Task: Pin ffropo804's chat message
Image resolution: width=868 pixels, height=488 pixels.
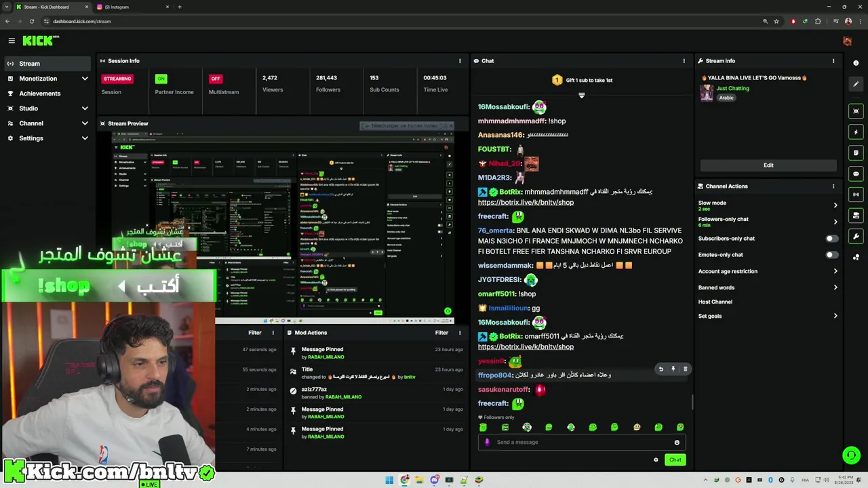Action: pyautogui.click(x=673, y=369)
